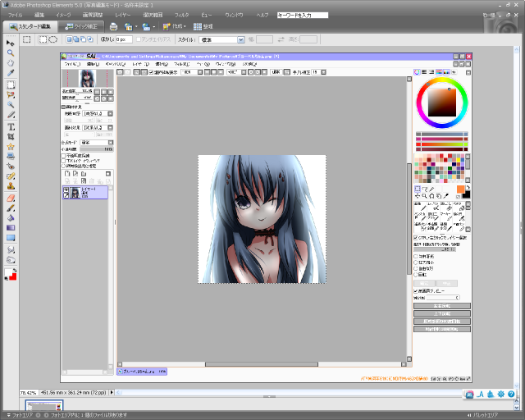Click the help question mark icon at bottom right

point(511,395)
